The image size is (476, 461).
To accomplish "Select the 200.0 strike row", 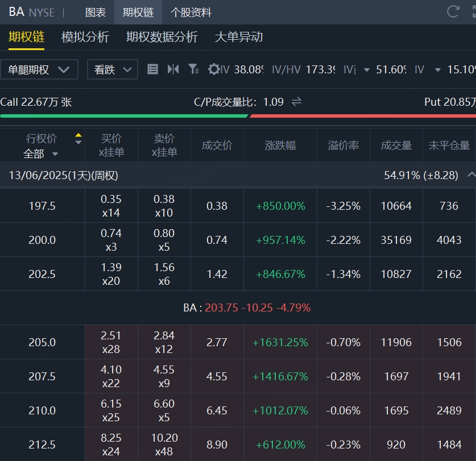I will (238, 240).
